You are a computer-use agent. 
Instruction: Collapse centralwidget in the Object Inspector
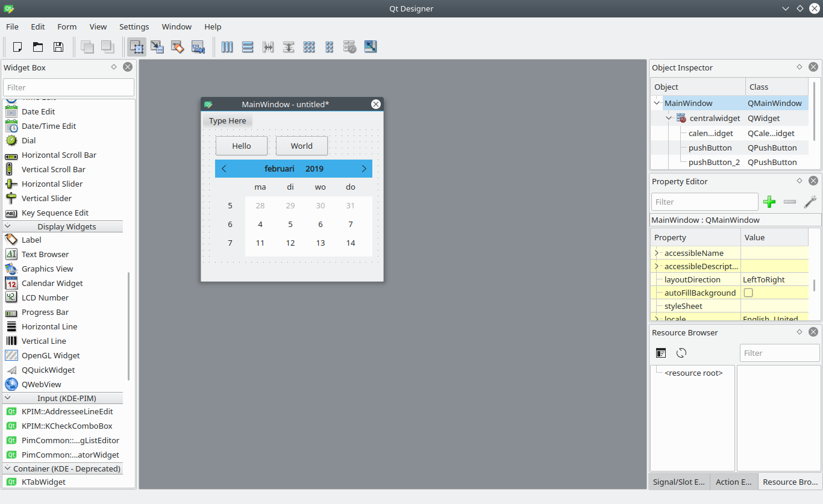pyautogui.click(x=669, y=118)
